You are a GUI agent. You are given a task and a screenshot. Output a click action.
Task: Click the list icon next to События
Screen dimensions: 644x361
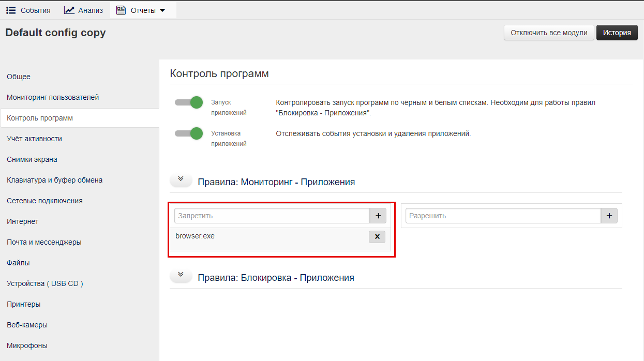(x=10, y=9)
